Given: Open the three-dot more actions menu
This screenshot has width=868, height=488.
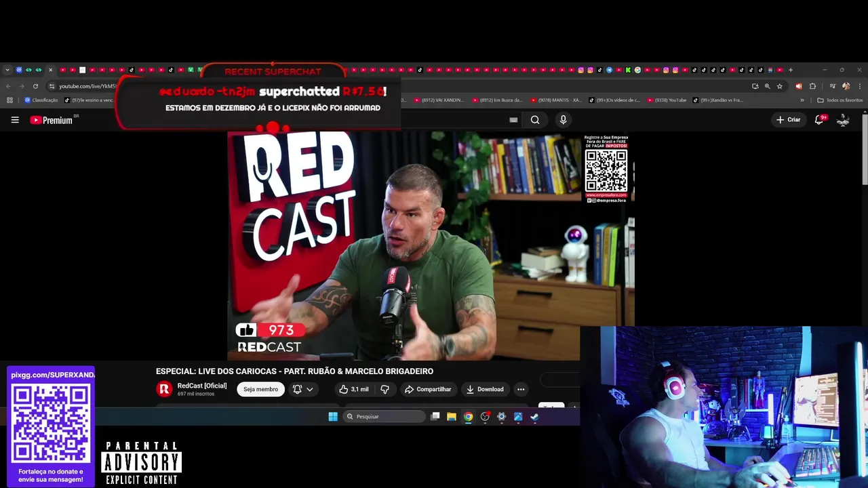Looking at the screenshot, I should click(521, 389).
